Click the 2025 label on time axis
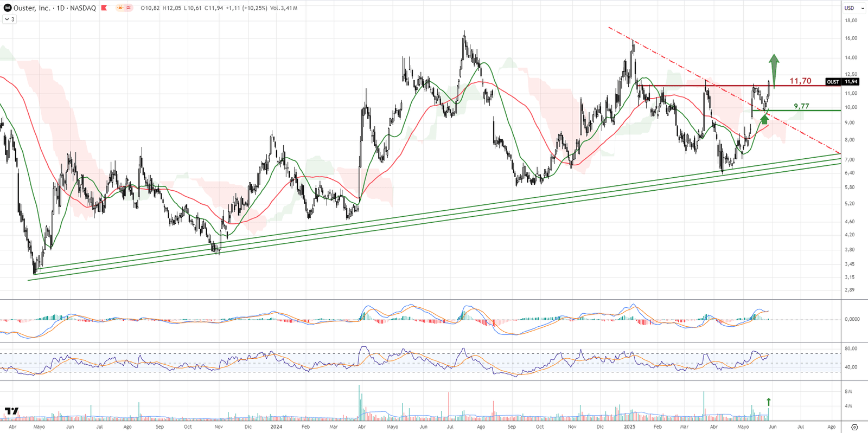Viewport: 868px width, 433px height. click(x=629, y=427)
